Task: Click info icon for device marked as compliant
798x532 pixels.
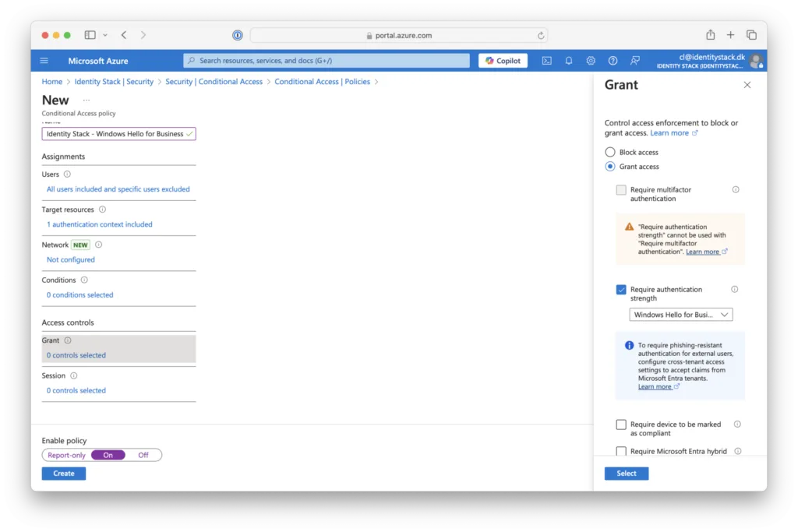Action: (737, 425)
